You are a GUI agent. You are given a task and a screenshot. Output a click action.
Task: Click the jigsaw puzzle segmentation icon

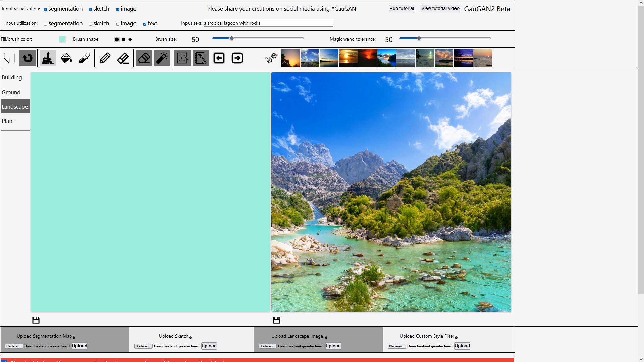[182, 58]
